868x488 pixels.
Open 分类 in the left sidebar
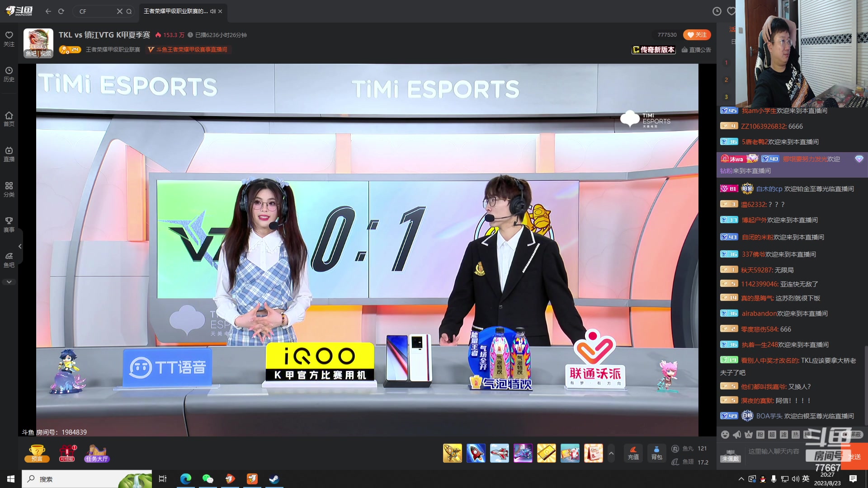(x=9, y=189)
